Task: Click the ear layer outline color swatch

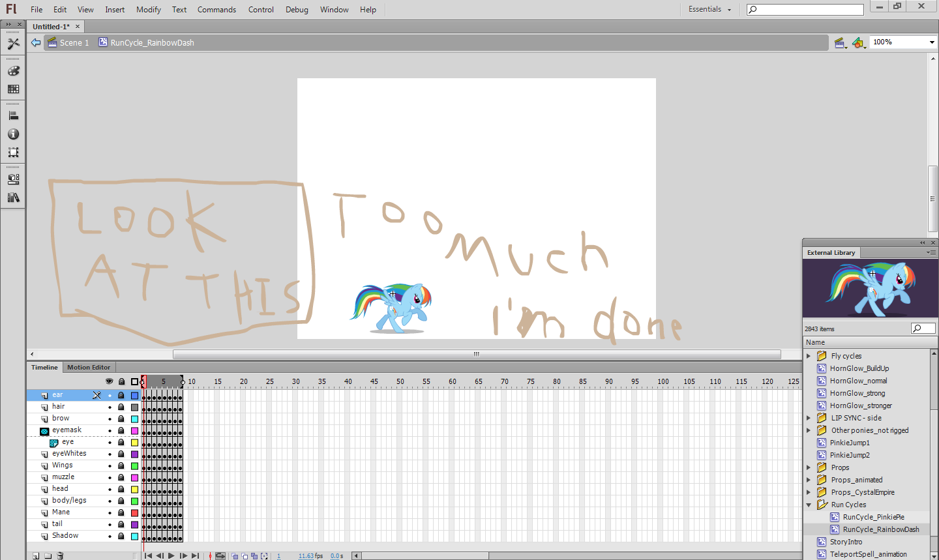Action: 135,396
